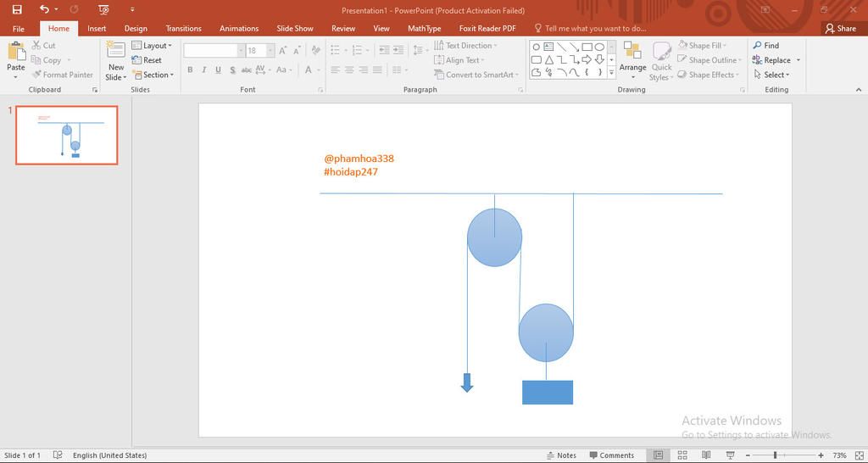Start slideshow from beginning icon in title bar
The width and height of the screenshot is (868, 463).
point(103,9)
